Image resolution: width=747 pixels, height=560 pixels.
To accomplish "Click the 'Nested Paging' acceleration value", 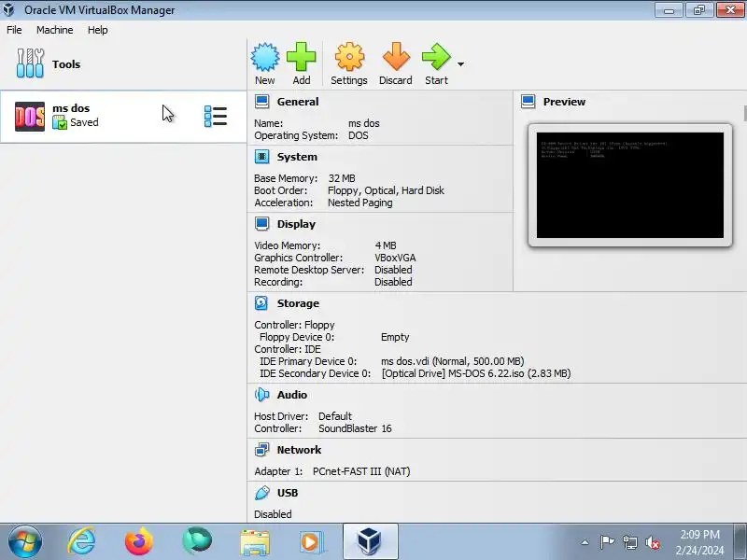I will [360, 203].
